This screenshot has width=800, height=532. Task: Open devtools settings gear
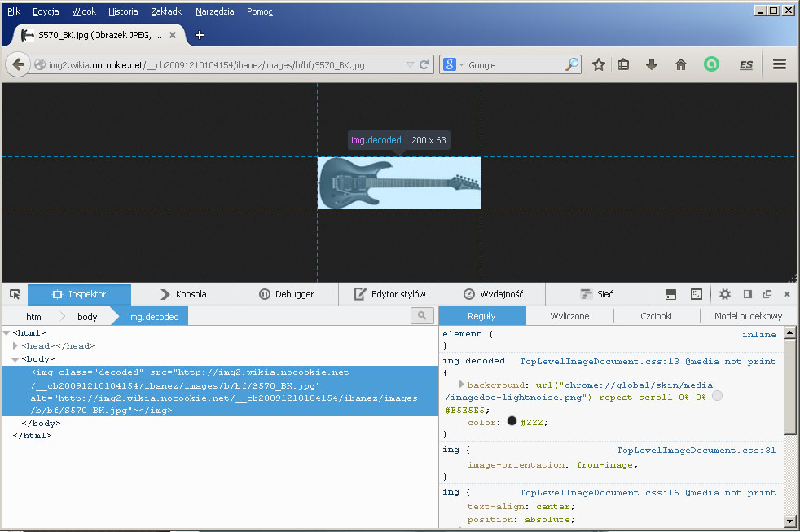pyautogui.click(x=724, y=294)
